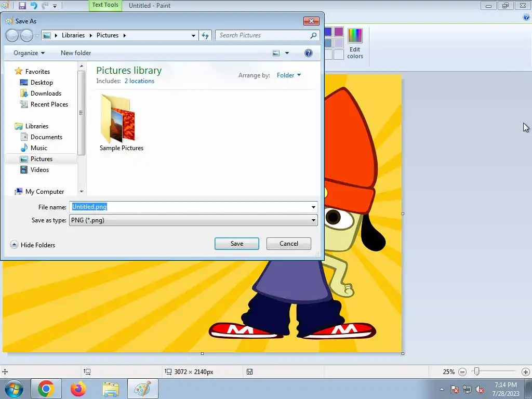
Task: Select the Text Tools tab in Paint
Action: point(105,5)
